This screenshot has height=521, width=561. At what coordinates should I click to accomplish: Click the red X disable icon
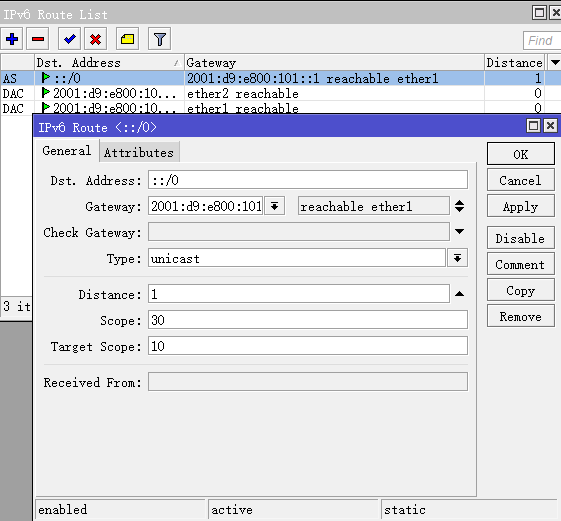point(95,39)
